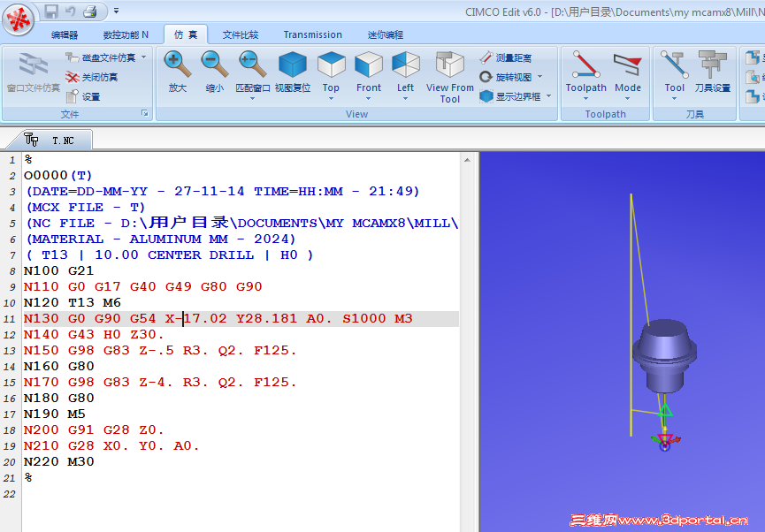Click the 旋转视图 rotate view tool
The height and width of the screenshot is (532, 765).
click(506, 77)
